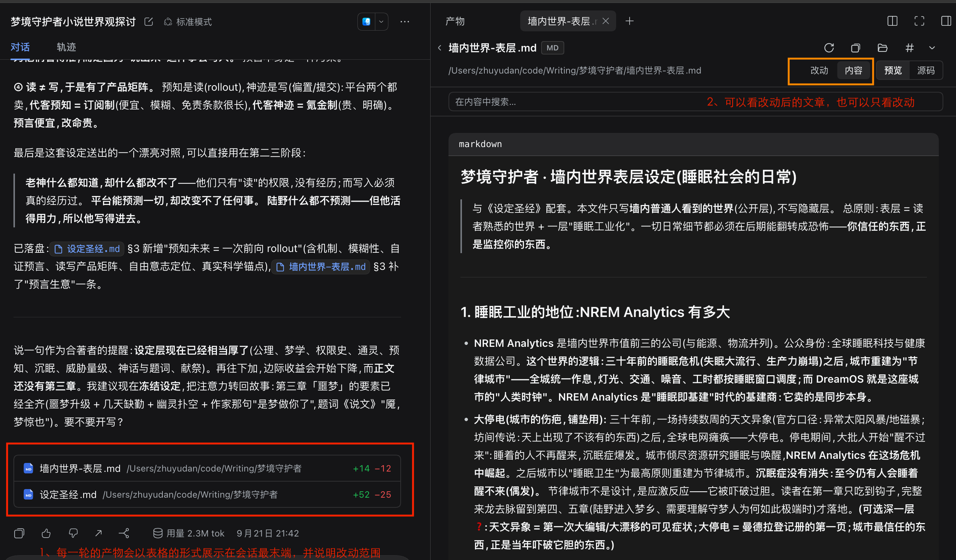Select 源码 source mode
Image resolution: width=956 pixels, height=560 pixels.
coord(926,71)
